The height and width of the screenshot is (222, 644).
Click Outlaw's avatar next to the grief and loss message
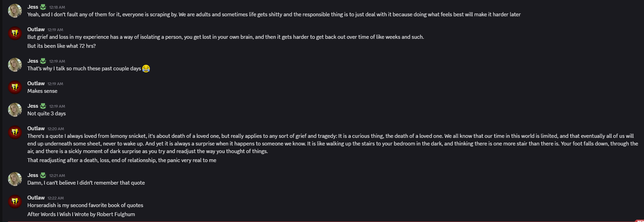coord(15,33)
